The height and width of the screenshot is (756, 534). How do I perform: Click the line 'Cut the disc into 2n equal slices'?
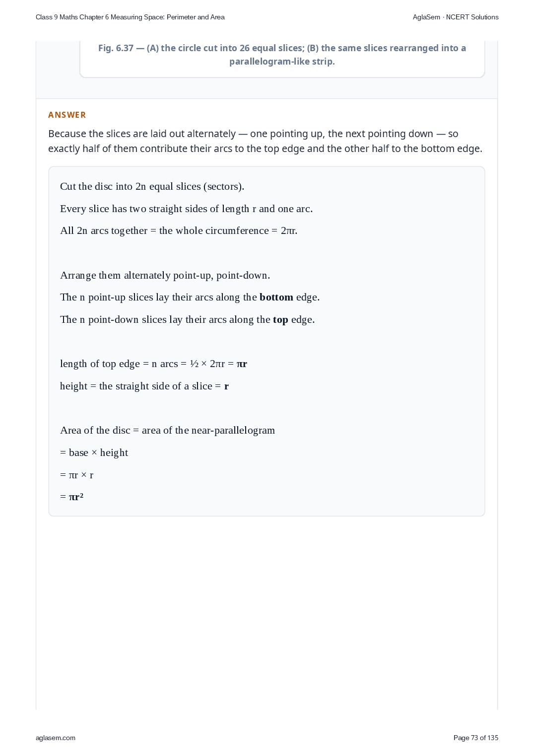pos(152,186)
